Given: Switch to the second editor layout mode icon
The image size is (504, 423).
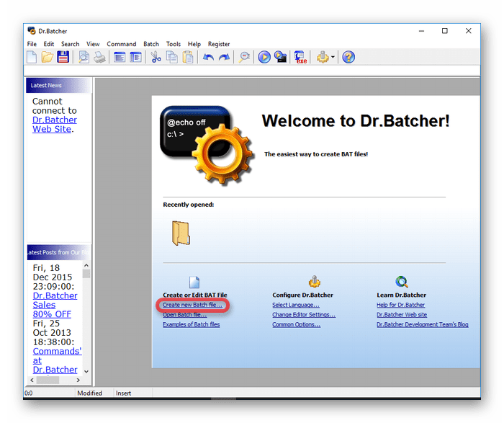Looking at the screenshot, I should (x=135, y=57).
